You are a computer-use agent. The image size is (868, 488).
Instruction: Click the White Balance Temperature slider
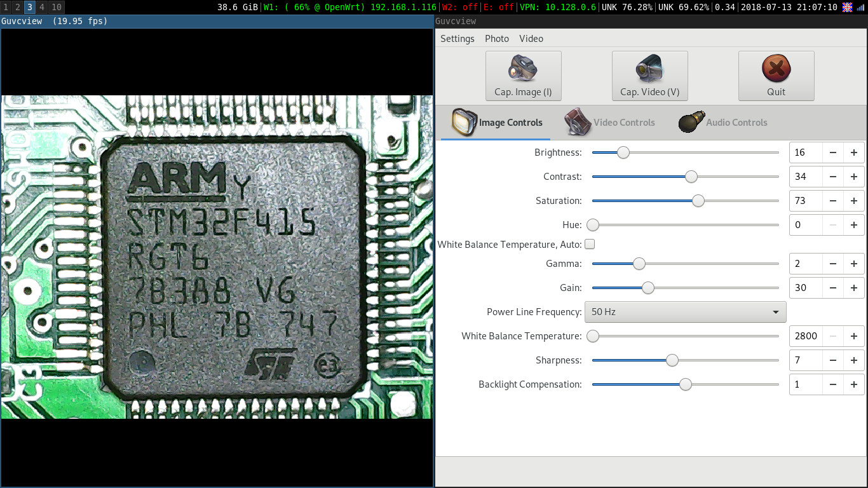685,336
